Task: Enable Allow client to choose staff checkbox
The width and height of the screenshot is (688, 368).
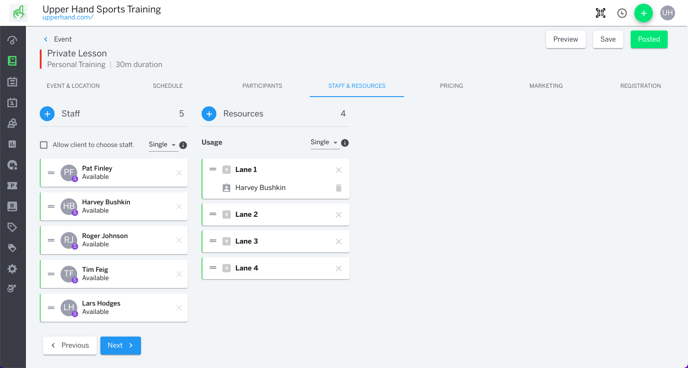Action: pos(43,145)
